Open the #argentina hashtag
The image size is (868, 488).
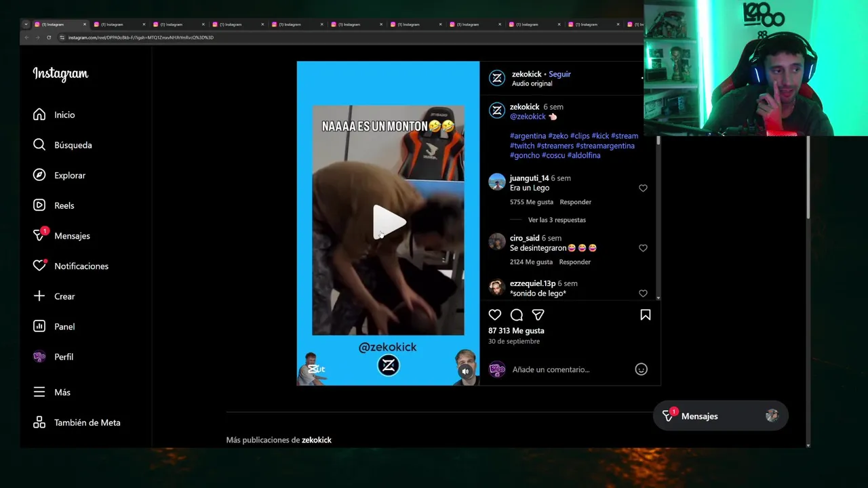[528, 136]
